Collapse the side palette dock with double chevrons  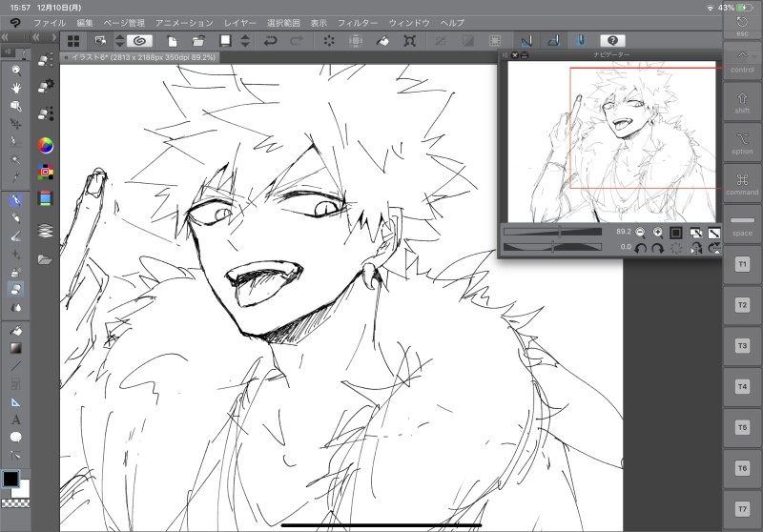pyautogui.click(x=36, y=37)
